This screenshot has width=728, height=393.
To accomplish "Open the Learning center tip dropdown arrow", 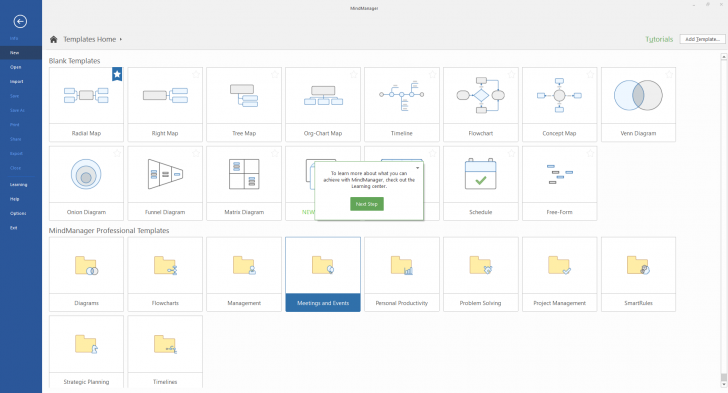I will tap(417, 168).
